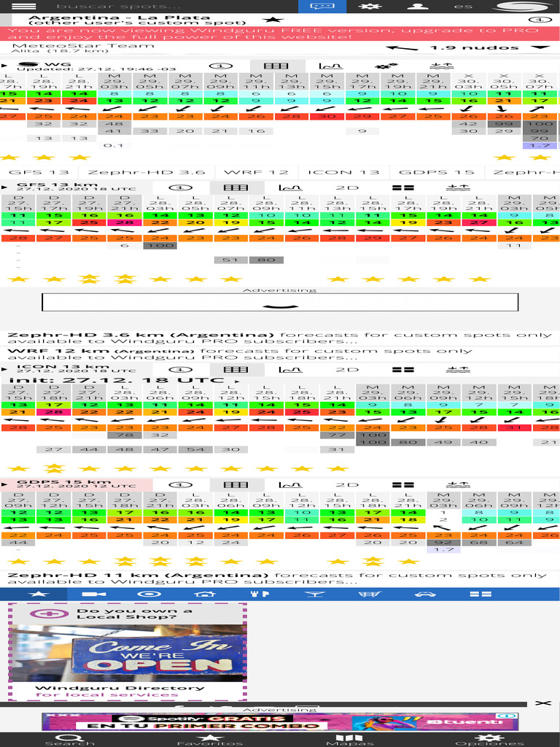Screen dimensions: 560x747
Task: Switch to the Zephr-HD 3.6 model tab
Action: coord(146,172)
